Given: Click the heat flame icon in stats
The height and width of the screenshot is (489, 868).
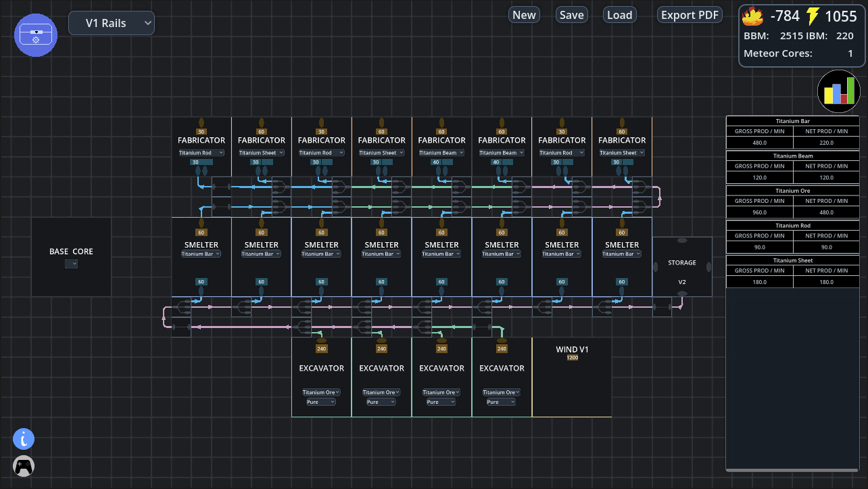Looking at the screenshot, I should 753,16.
